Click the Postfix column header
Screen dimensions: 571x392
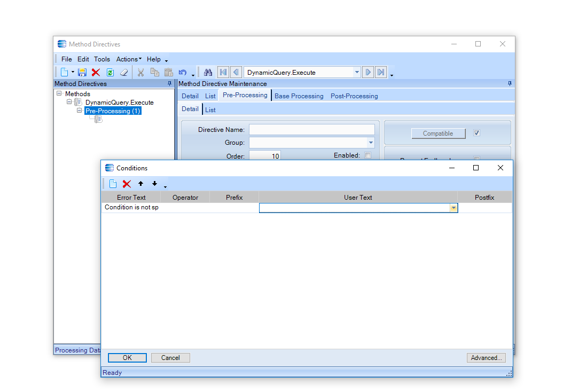484,197
